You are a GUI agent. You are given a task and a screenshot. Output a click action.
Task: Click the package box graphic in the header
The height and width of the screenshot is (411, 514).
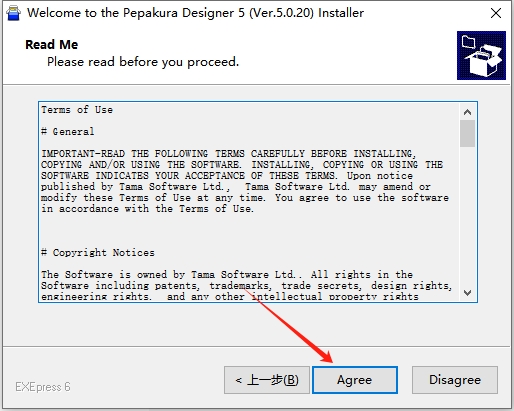pyautogui.click(x=481, y=55)
